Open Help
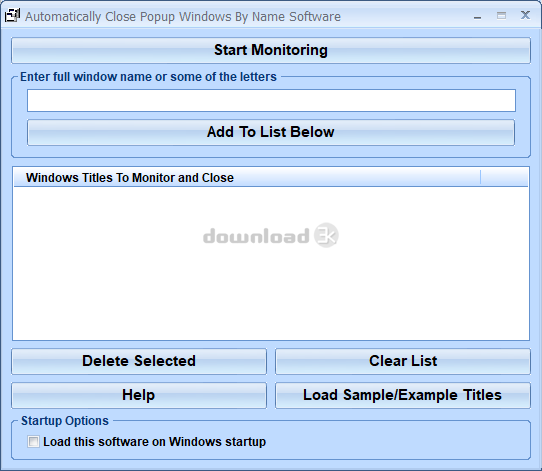Screen dimensions: 542x471 [139, 395]
